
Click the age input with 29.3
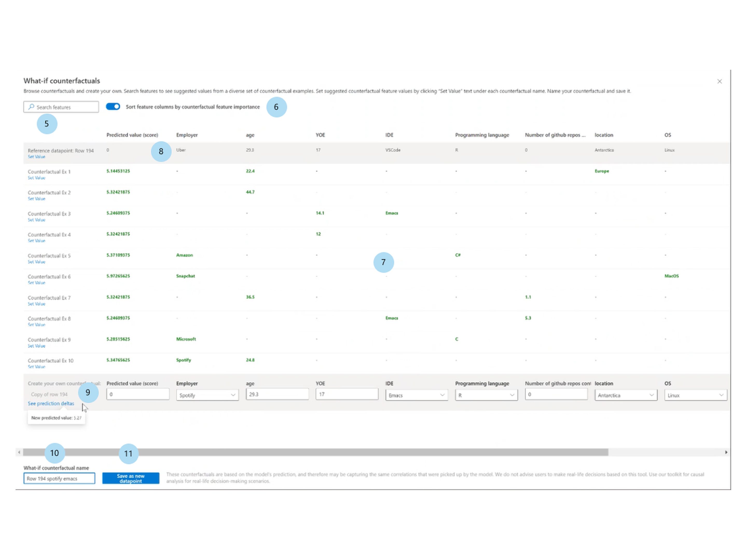pyautogui.click(x=277, y=394)
